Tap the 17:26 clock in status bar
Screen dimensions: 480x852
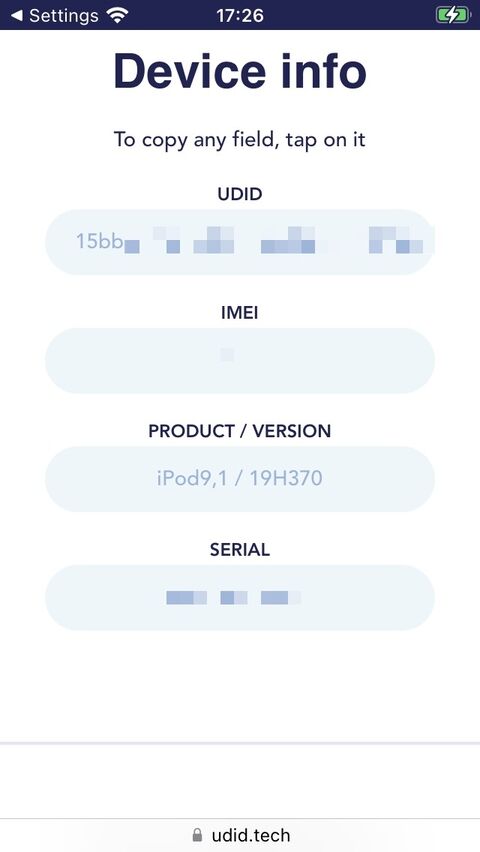tap(240, 15)
